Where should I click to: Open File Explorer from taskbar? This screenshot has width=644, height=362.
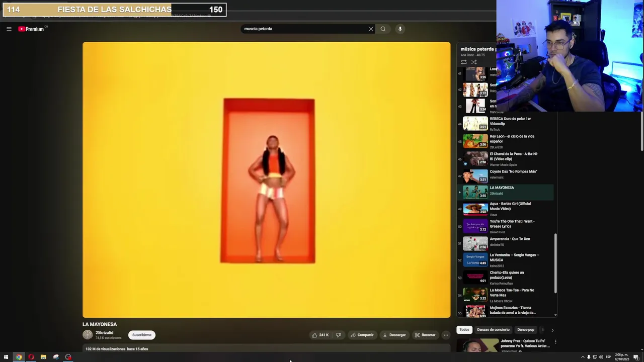tap(43, 357)
